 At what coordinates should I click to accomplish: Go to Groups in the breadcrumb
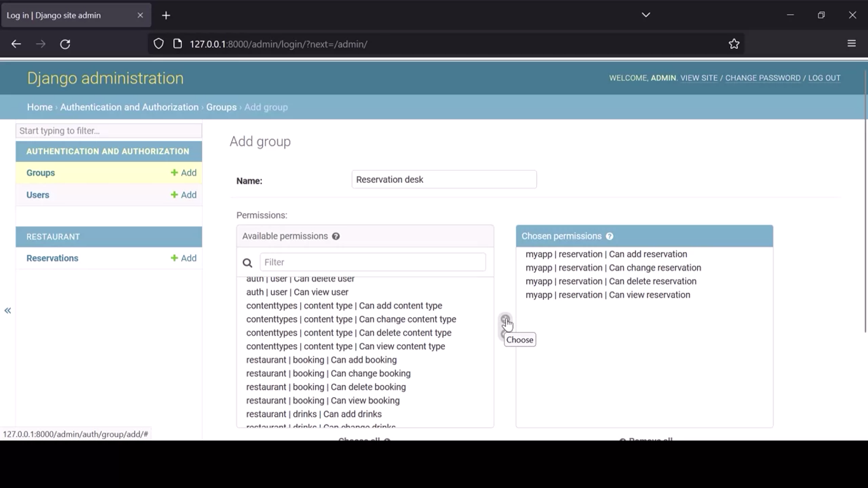(221, 107)
